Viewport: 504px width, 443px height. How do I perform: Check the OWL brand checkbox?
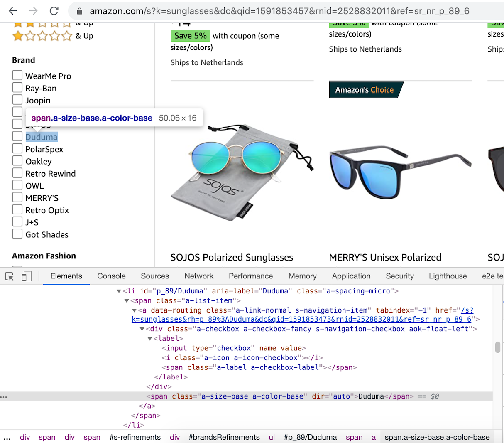click(x=17, y=185)
